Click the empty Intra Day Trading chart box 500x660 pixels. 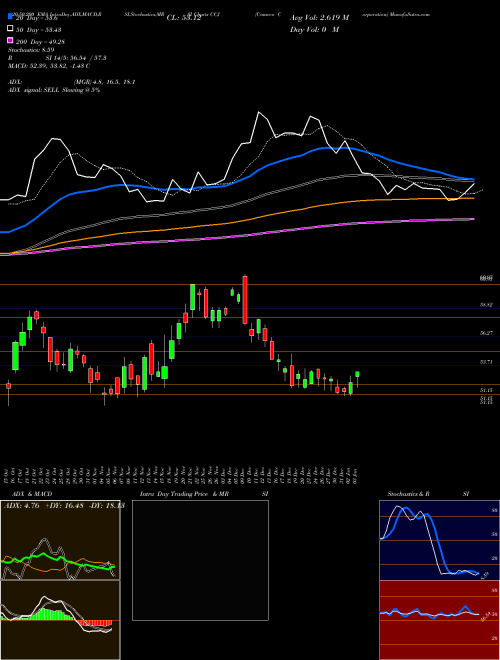pos(200,560)
